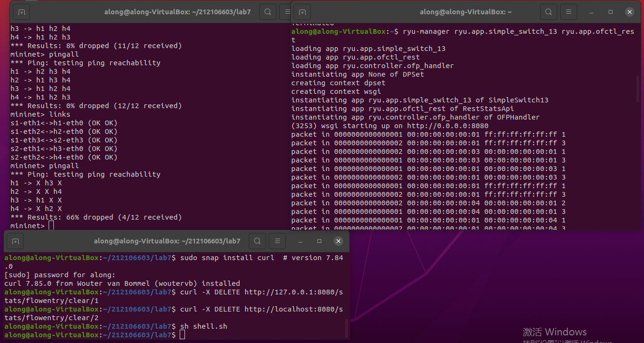The image size is (644, 343).
Task: Click the 'wsgi starting up on http://0.0.0.0:8080' line
Action: [x=390, y=126]
